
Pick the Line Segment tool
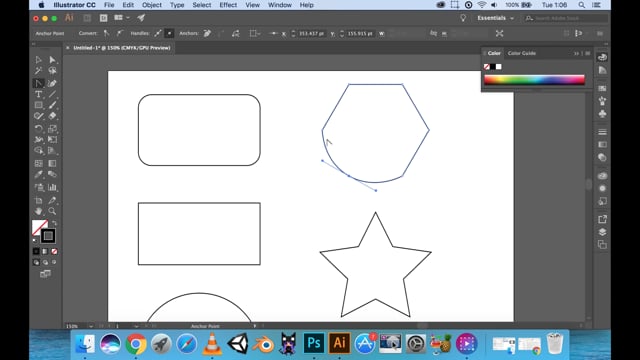52,94
